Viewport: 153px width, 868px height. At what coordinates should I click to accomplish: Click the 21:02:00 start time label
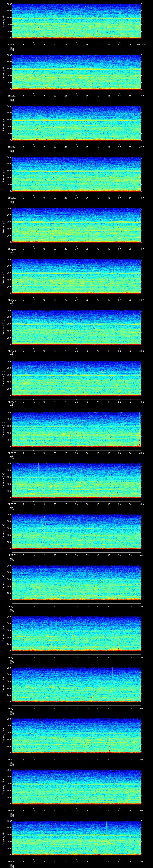(x=12, y=198)
